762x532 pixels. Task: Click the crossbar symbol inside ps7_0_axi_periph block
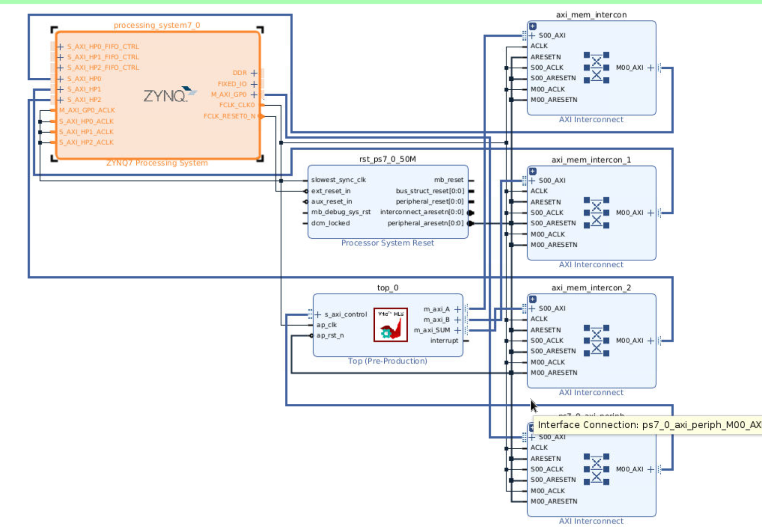596,469
